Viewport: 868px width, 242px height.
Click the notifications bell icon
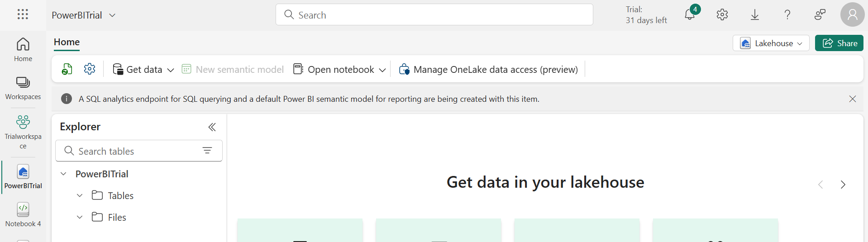[689, 15]
